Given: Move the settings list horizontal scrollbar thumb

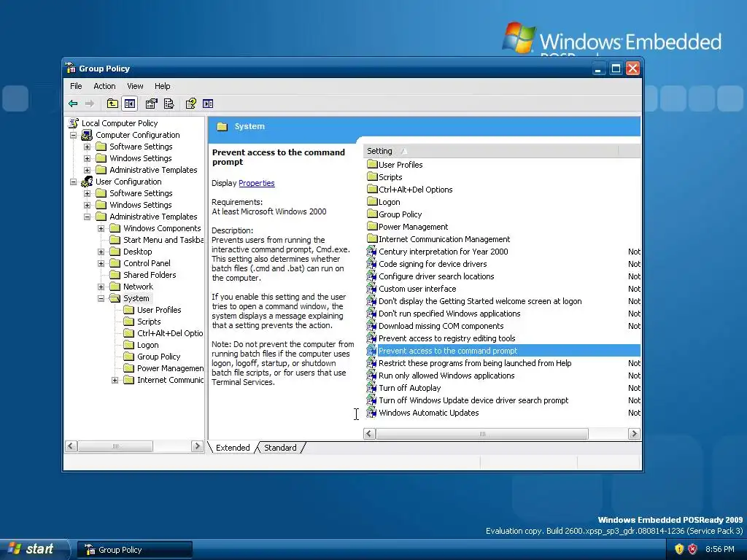Looking at the screenshot, I should pyautogui.click(x=482, y=434).
